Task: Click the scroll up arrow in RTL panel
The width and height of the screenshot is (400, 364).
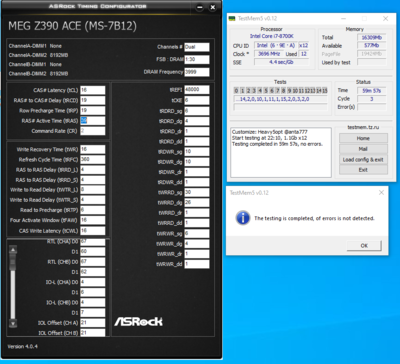Action: [x=13, y=249]
